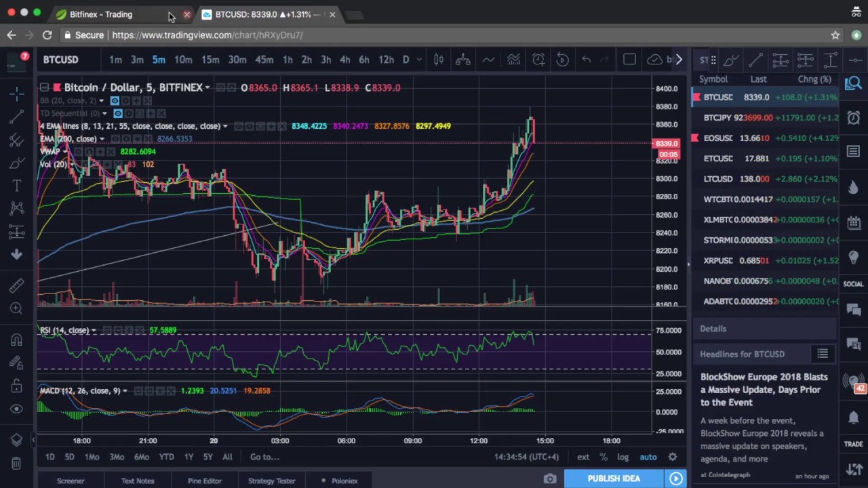Open 4 EMA lines indicator dropdown

tap(225, 126)
